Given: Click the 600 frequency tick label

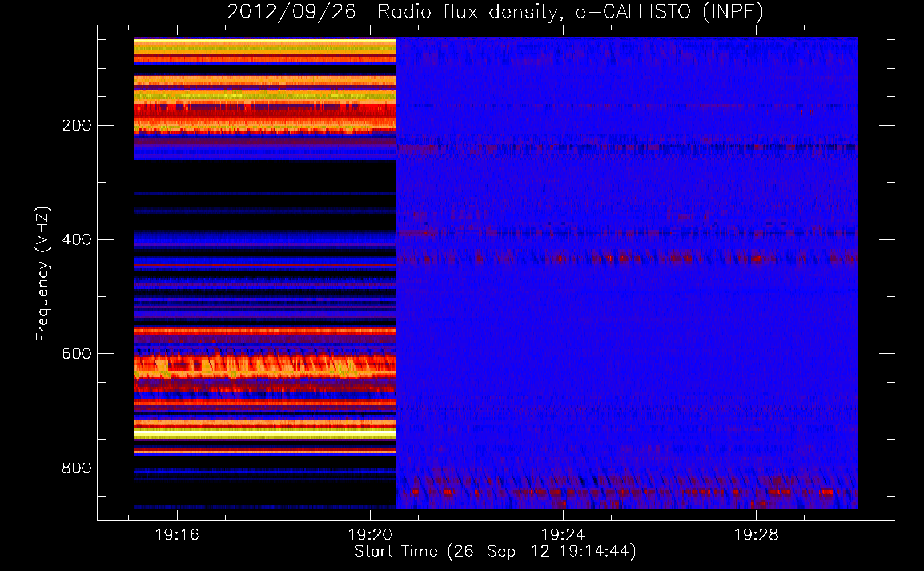Looking at the screenshot, I should [x=77, y=354].
